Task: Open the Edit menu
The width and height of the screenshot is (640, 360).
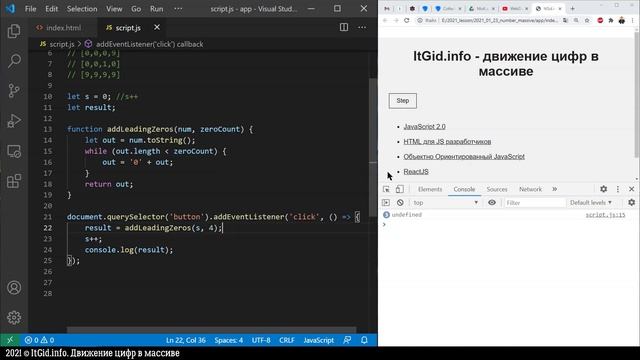Action: point(51,9)
